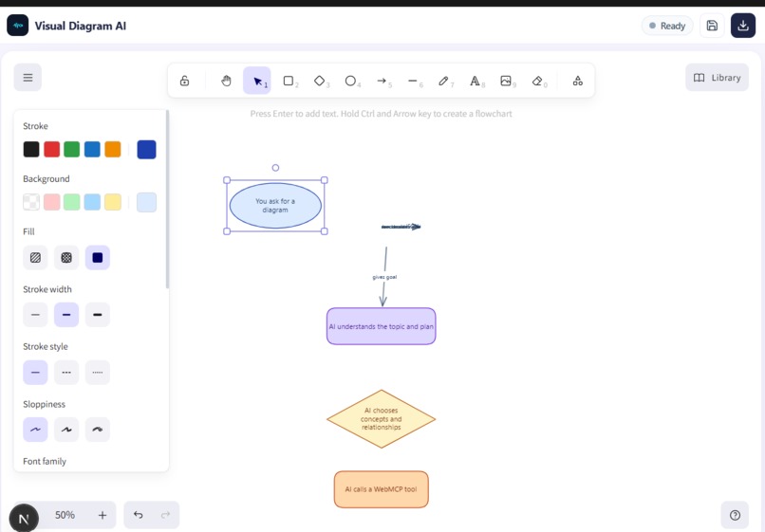
Task: Open the current background color picker
Action: (x=146, y=202)
